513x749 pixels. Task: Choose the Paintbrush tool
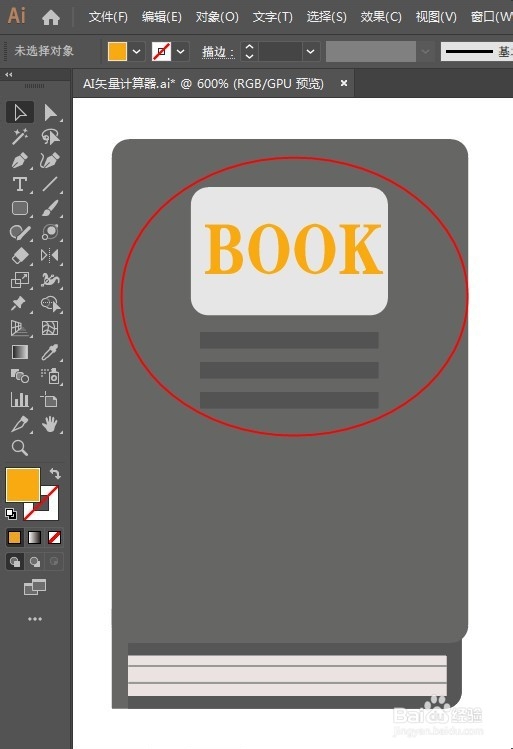pos(50,208)
